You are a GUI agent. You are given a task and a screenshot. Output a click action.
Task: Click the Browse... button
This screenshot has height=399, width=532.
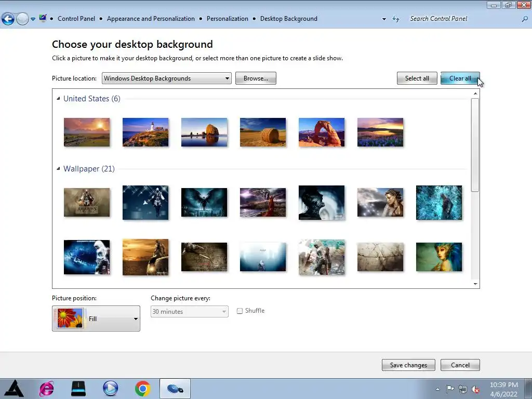256,78
